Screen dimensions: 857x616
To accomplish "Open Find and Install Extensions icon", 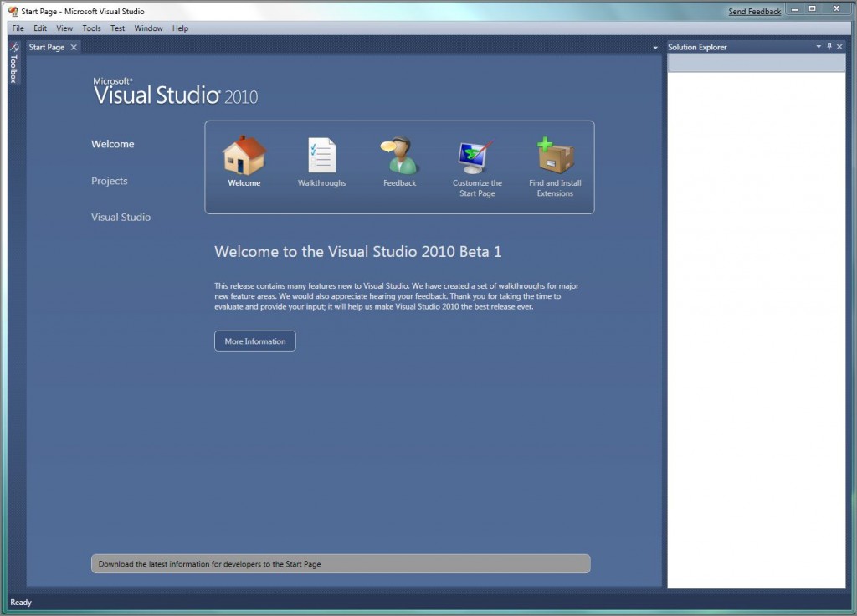I will click(555, 155).
